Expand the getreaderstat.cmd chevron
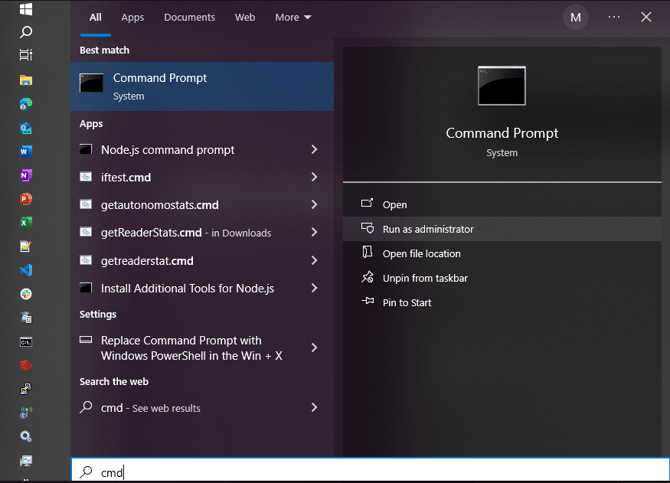Screen dimensions: 670x483 click(314, 260)
